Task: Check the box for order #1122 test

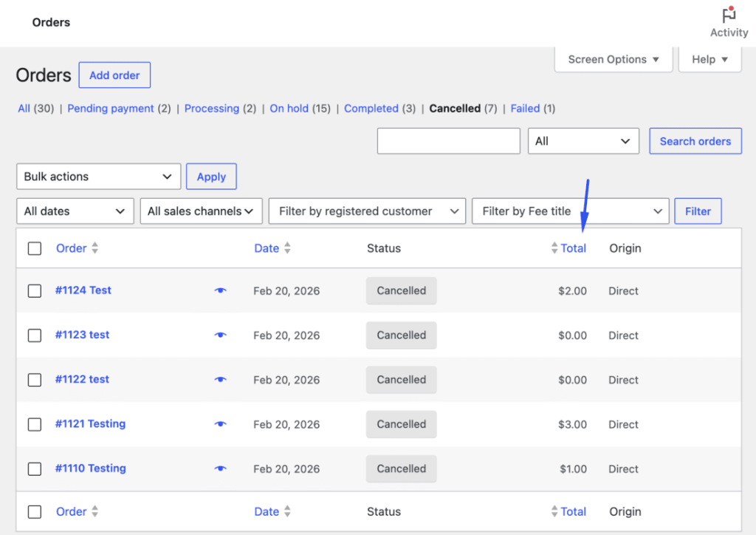Action: pyautogui.click(x=34, y=380)
